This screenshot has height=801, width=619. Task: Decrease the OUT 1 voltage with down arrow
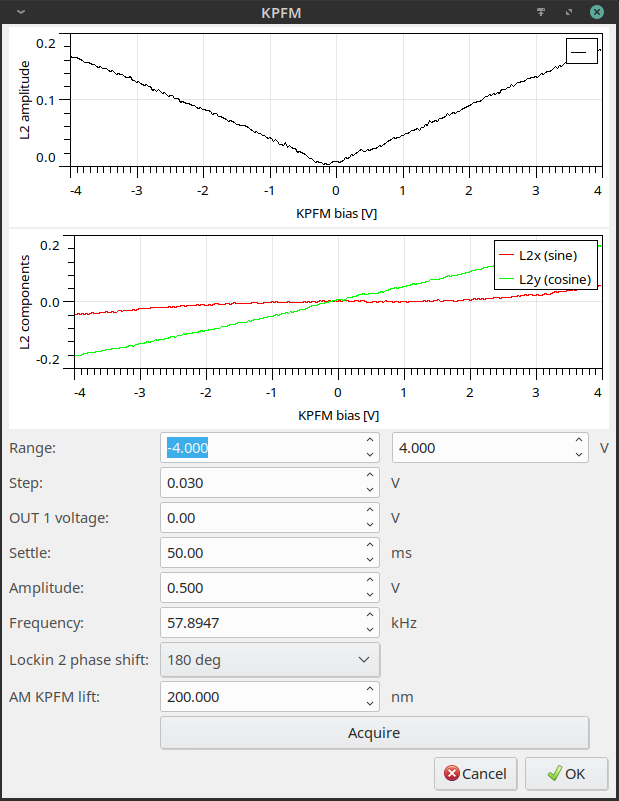(370, 525)
